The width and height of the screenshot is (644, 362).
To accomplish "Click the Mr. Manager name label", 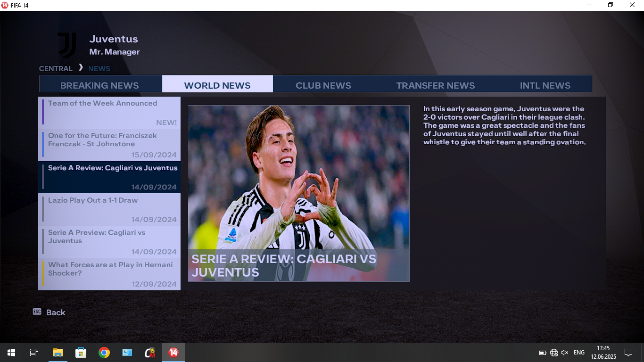I will coord(115,52).
